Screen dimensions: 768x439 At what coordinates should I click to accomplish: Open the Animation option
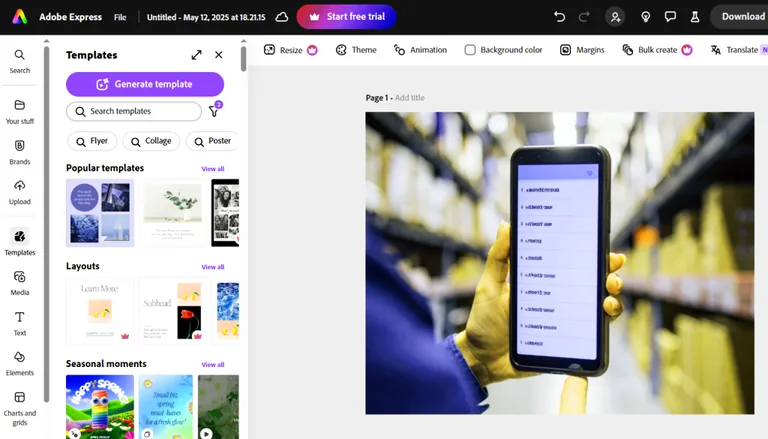[x=421, y=50]
